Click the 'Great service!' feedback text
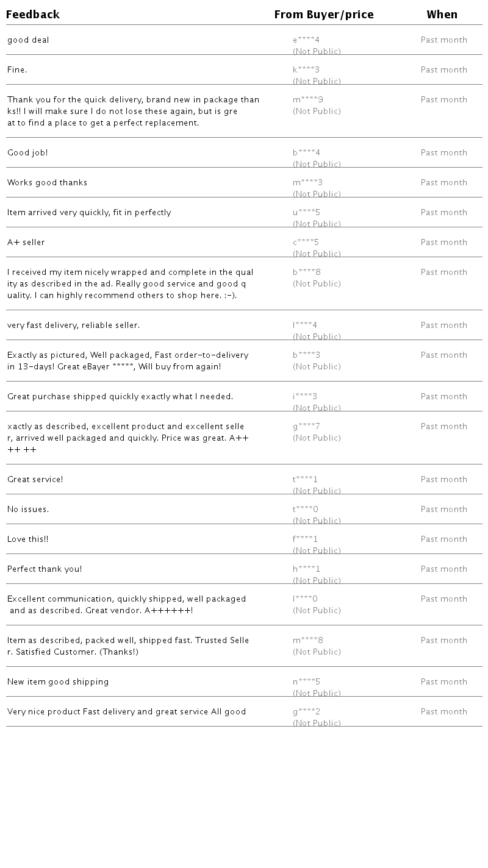This screenshot has width=488, height=868. click(x=35, y=480)
